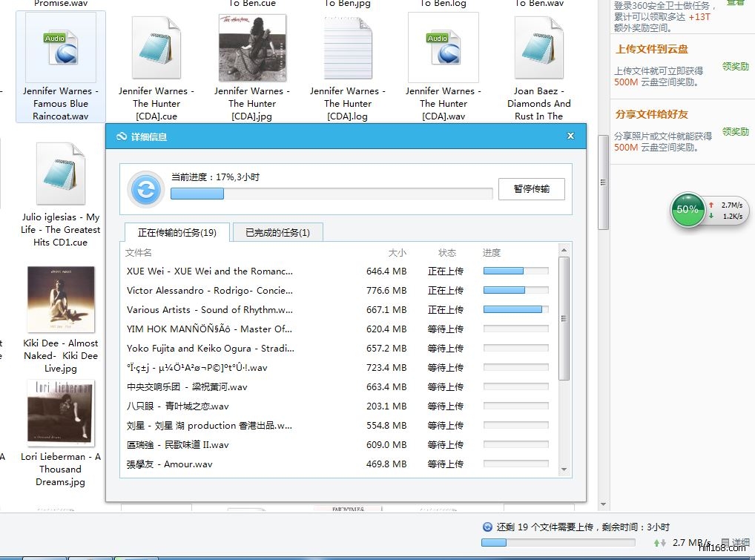The image size is (755, 560).
Task: Click the task list scrollbar down arrow
Action: [x=564, y=470]
